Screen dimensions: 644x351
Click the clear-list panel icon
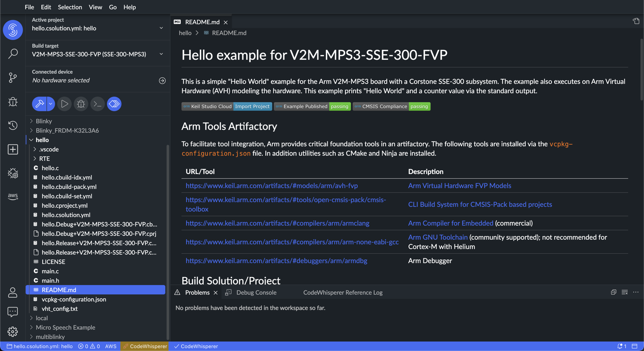pyautogui.click(x=624, y=293)
